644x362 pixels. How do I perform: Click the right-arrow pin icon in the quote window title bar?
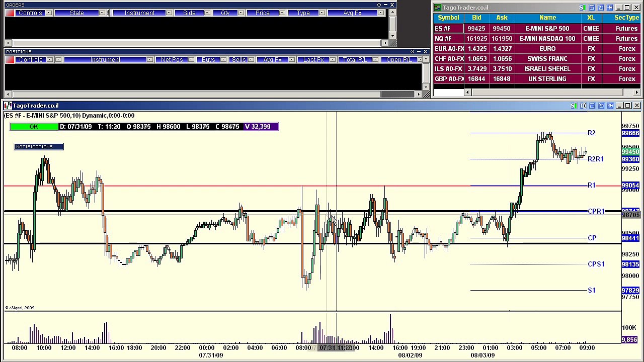[x=610, y=8]
